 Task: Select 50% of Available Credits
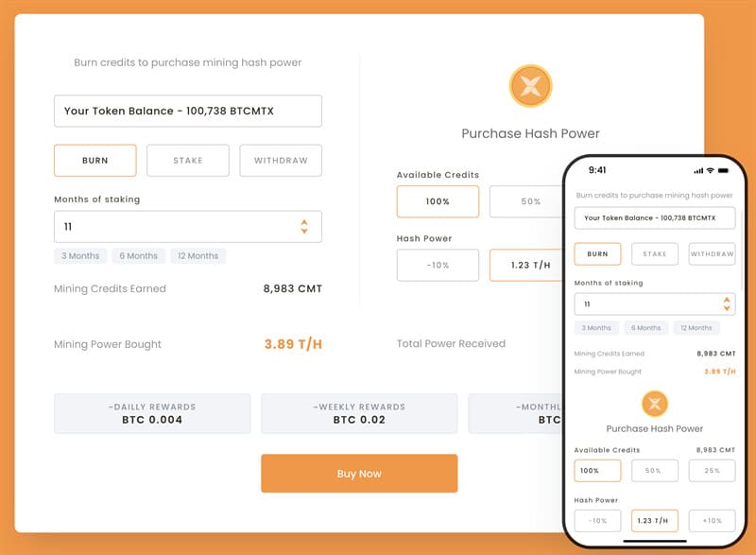click(532, 201)
